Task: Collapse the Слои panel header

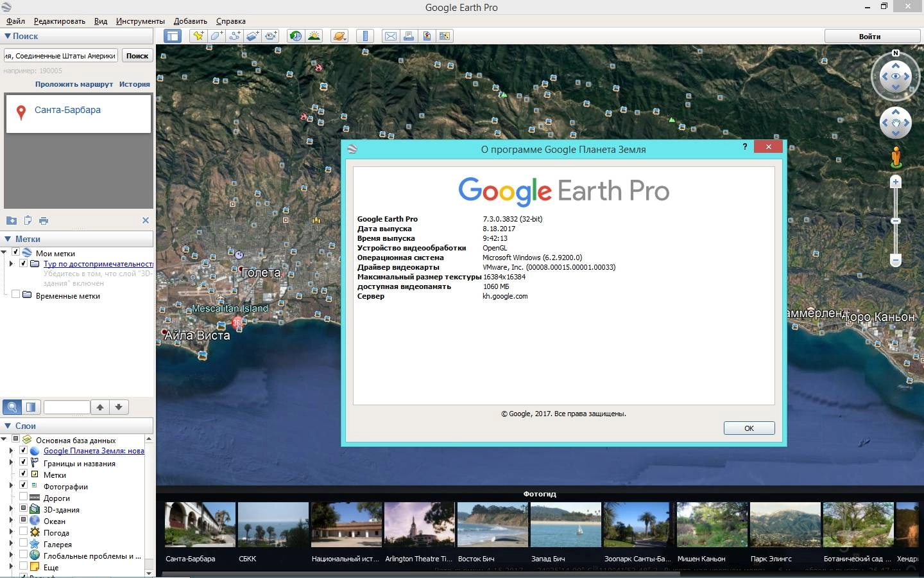Action: tap(77, 425)
